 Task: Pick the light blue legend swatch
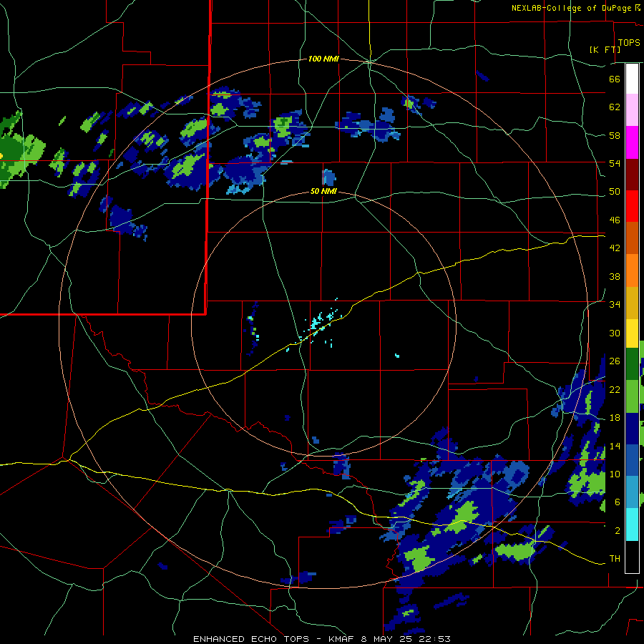coord(632,492)
